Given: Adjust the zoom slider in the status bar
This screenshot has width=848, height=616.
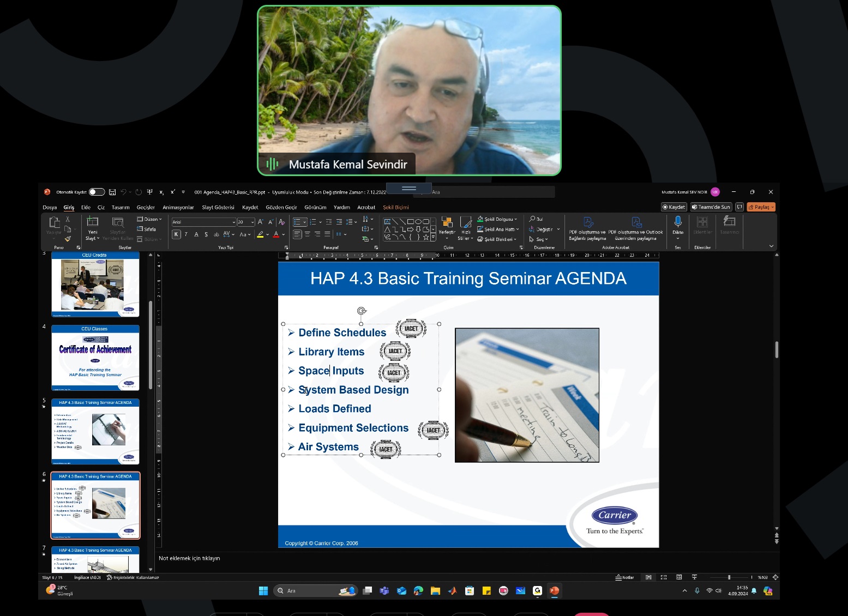Looking at the screenshot, I should 729,577.
